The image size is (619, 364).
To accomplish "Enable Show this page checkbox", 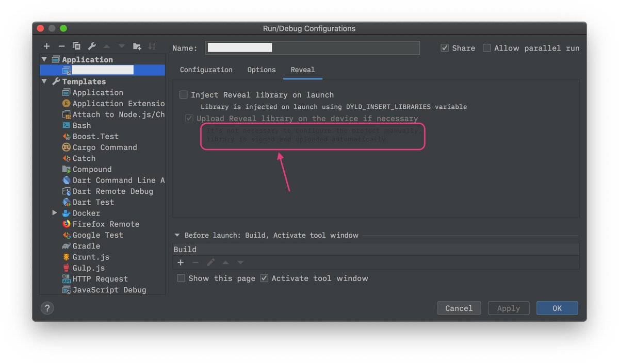I will click(x=181, y=278).
